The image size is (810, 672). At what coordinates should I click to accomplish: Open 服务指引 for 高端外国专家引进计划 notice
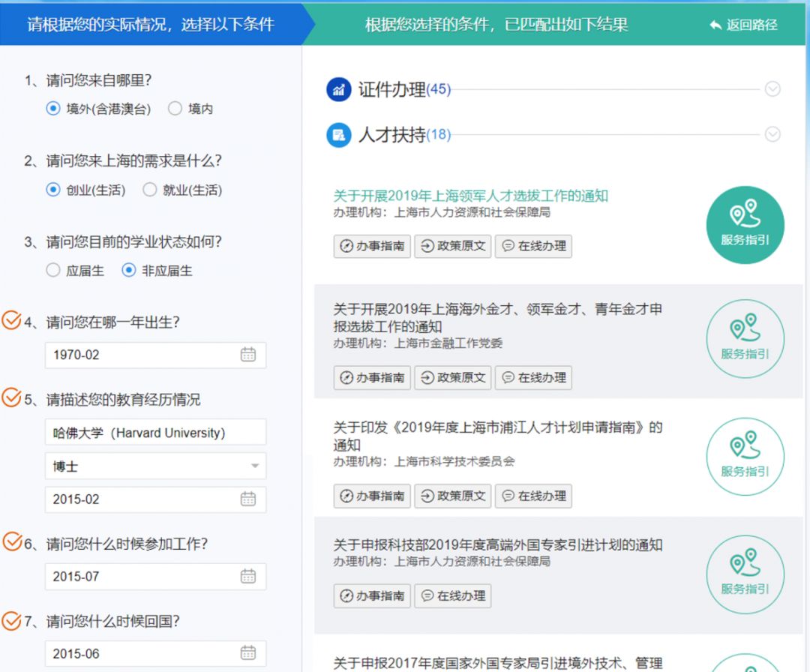click(x=745, y=574)
